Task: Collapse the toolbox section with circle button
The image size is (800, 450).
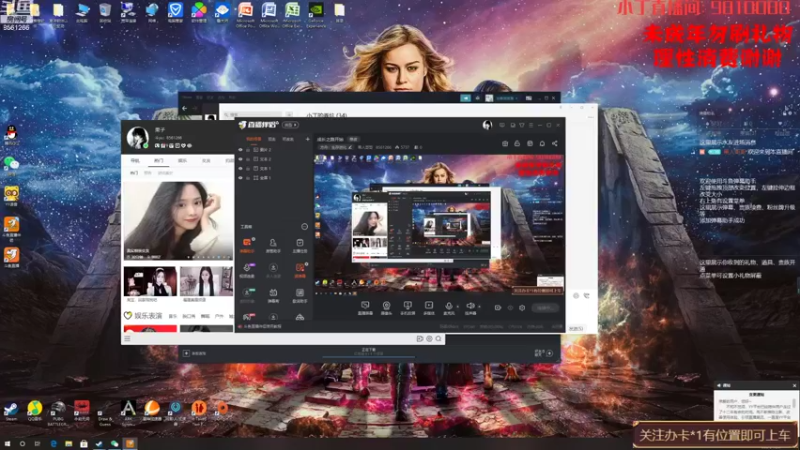Action: 305,227
